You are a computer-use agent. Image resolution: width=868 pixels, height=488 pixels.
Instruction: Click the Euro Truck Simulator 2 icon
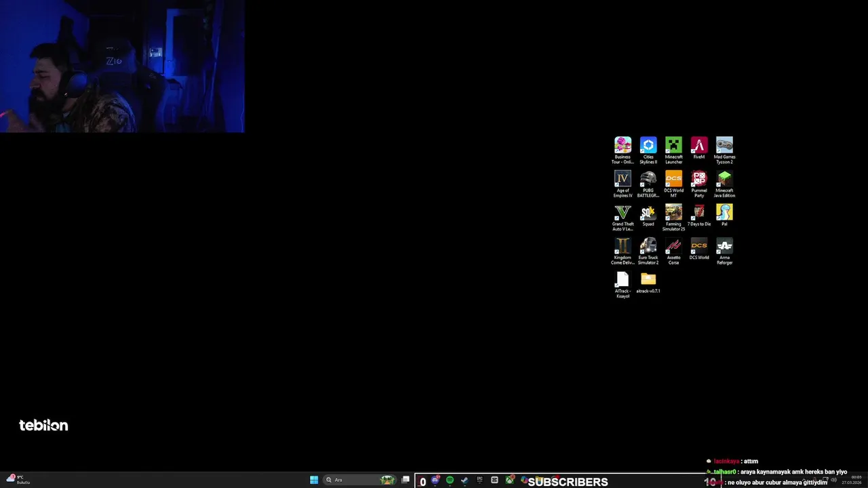pyautogui.click(x=648, y=251)
